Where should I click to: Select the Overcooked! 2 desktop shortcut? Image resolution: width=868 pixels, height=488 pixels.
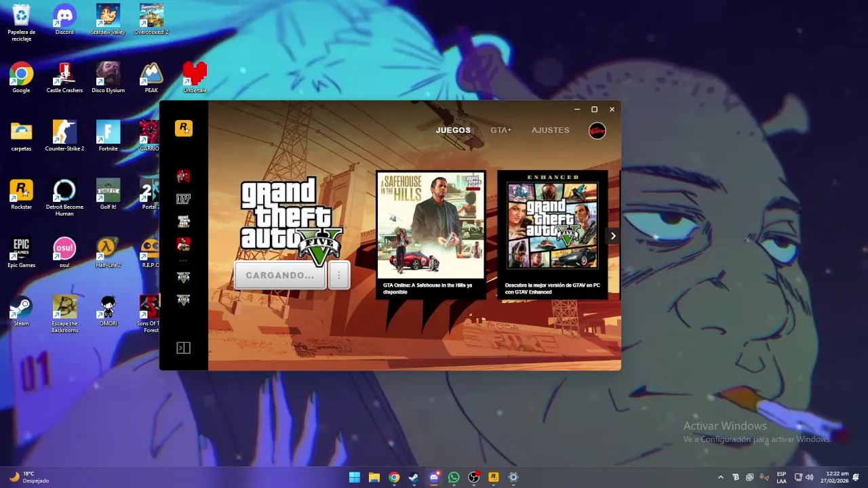pyautogui.click(x=151, y=20)
